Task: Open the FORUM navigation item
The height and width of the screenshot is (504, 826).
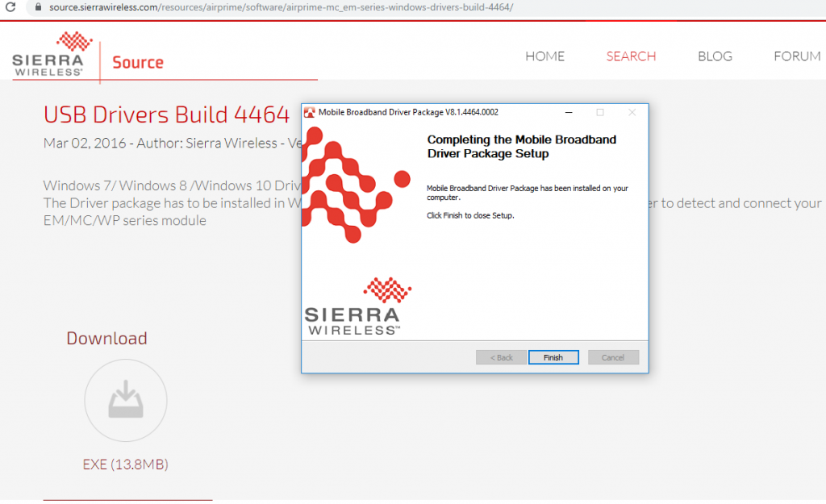Action: (x=797, y=56)
